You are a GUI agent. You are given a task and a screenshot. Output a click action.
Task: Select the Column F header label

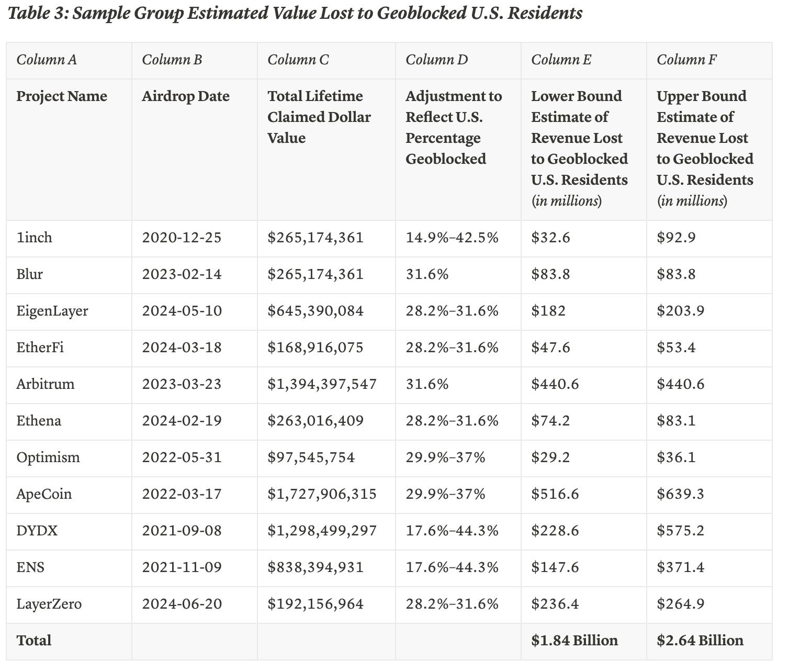(686, 60)
